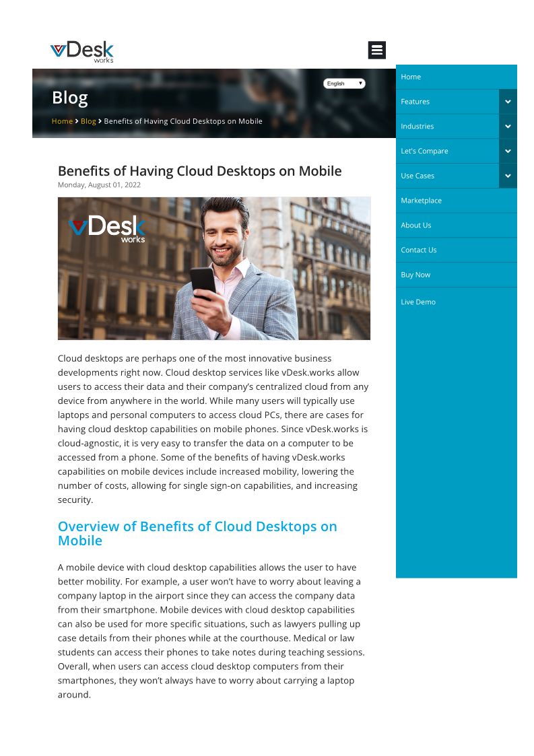The image size is (534, 756).
Task: Open the Features menu item
Action: tap(415, 102)
